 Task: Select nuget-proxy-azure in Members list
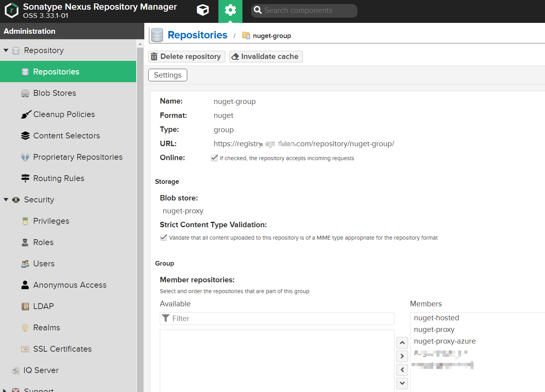point(445,341)
